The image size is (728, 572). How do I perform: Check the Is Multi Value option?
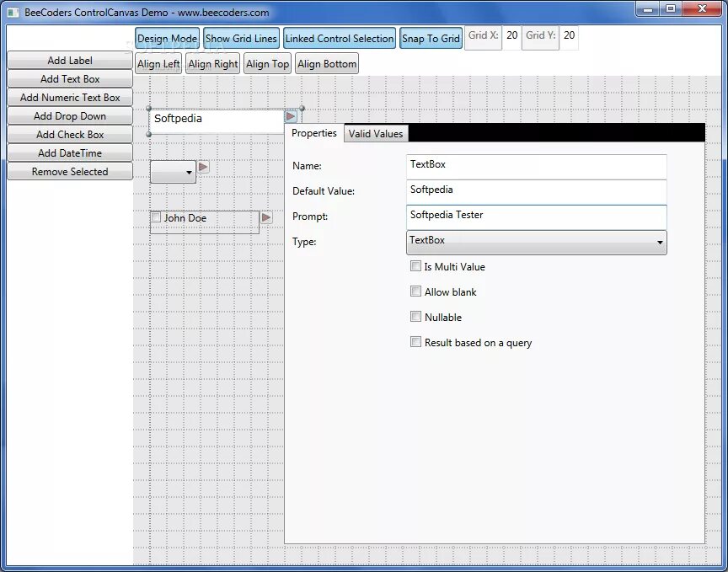click(x=415, y=266)
